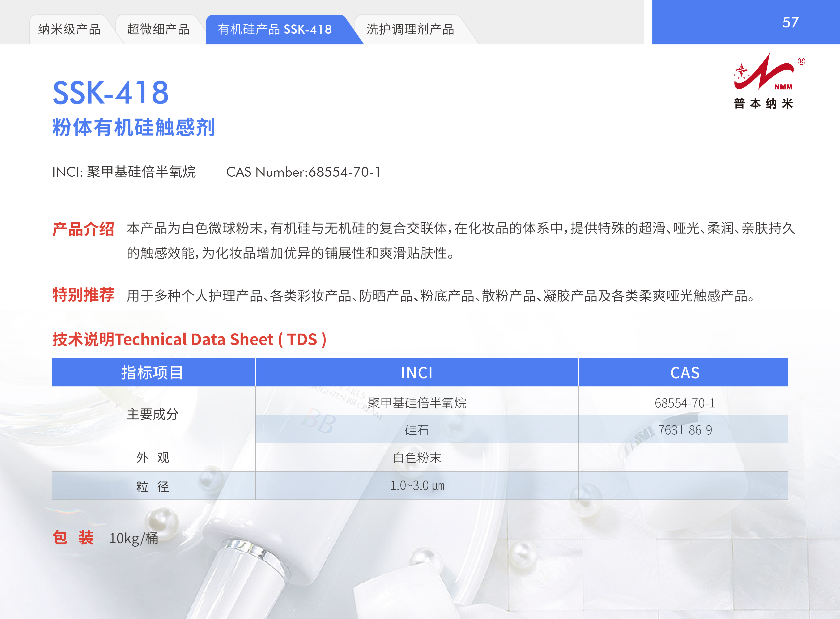Viewport: 840px width, 619px height.
Task: Select the 聚甲基硅倍半氧烷 table cell
Action: pyautogui.click(x=417, y=403)
